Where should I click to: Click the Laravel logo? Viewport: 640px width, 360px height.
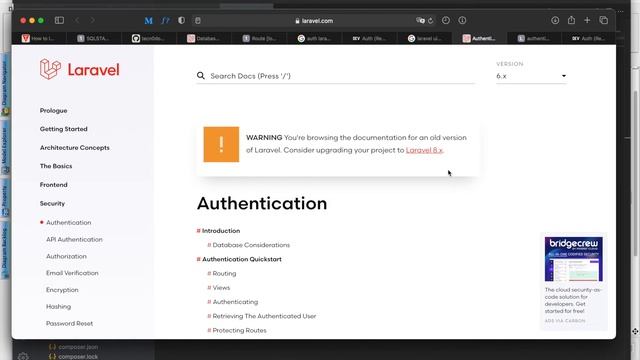80,69
